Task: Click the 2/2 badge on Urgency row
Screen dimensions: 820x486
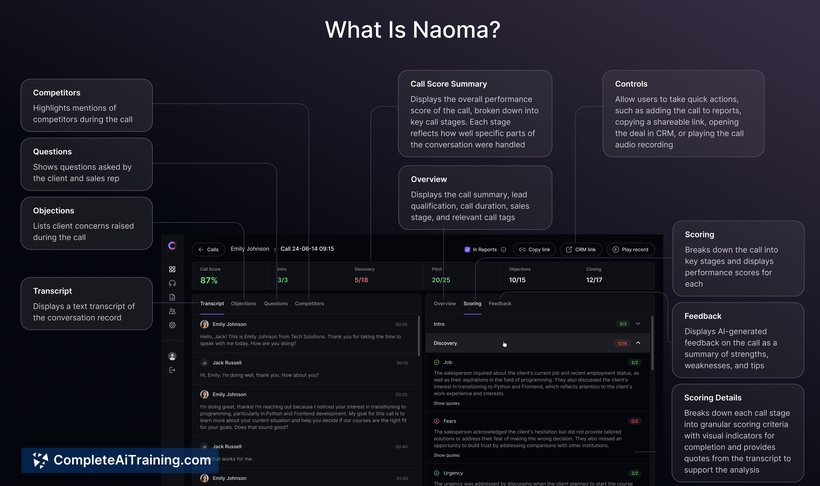Action: pos(634,473)
